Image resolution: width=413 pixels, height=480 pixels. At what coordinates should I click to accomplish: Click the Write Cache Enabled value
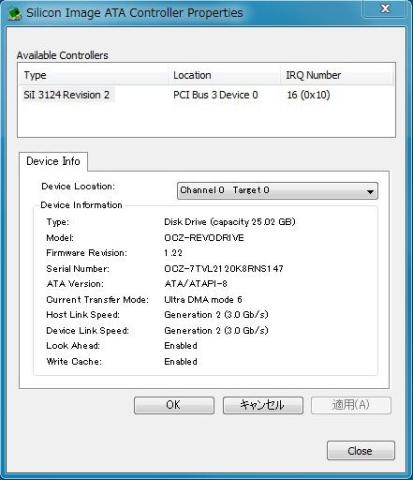(x=181, y=361)
